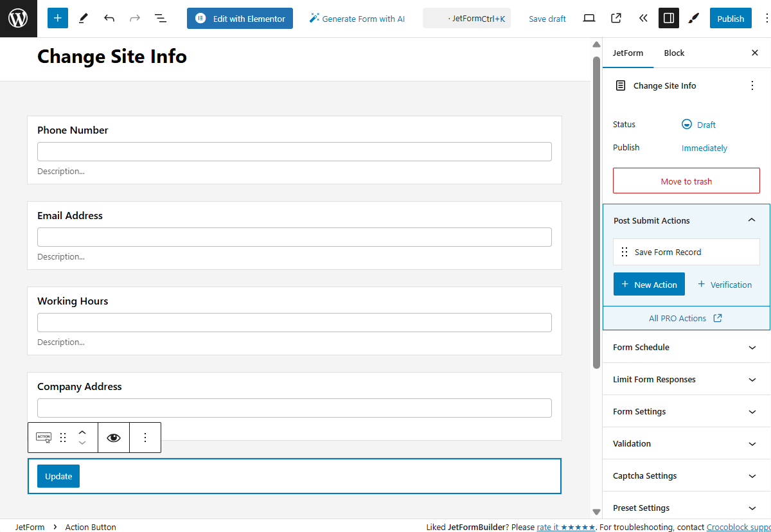Preview the form on desktop
The image size is (771, 532).
589,18
